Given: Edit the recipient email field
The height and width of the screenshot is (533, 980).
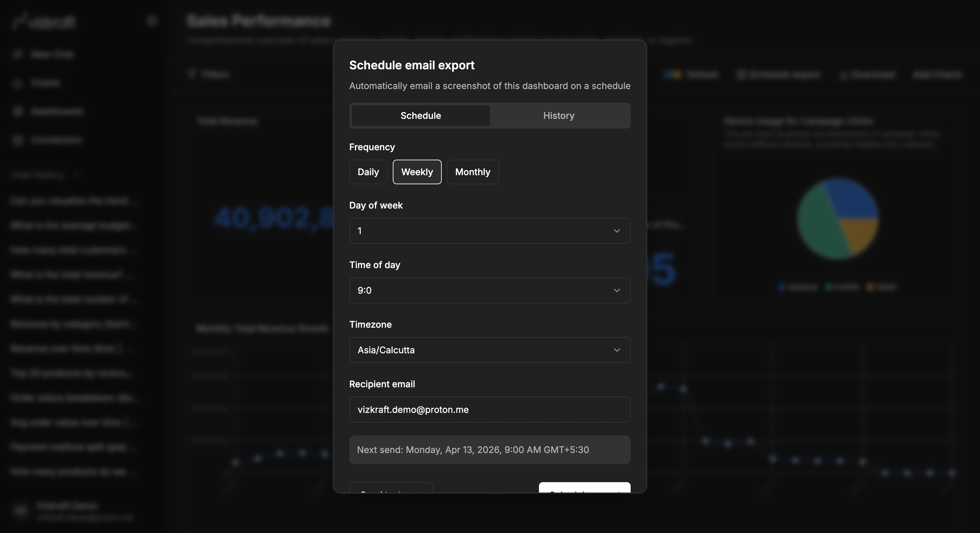Looking at the screenshot, I should [490, 409].
